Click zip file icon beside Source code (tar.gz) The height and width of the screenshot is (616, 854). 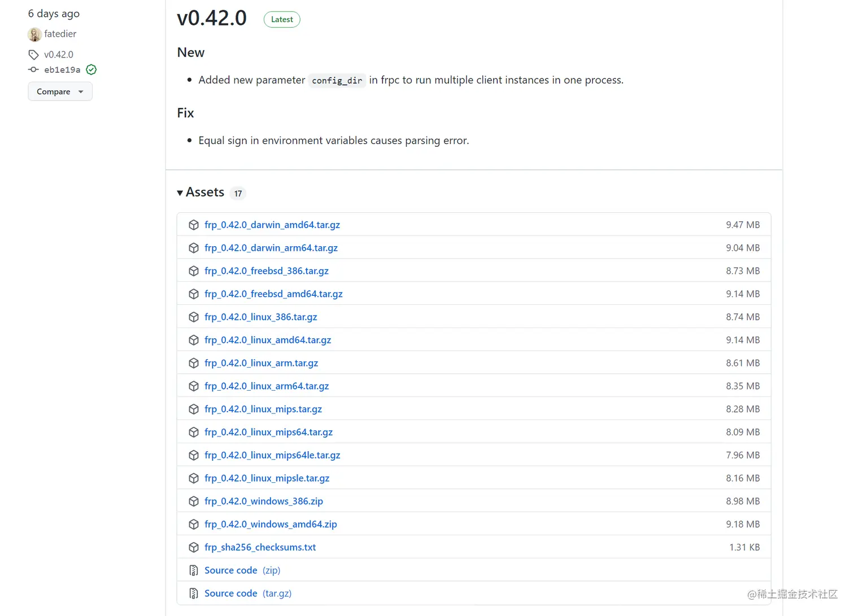click(x=194, y=593)
